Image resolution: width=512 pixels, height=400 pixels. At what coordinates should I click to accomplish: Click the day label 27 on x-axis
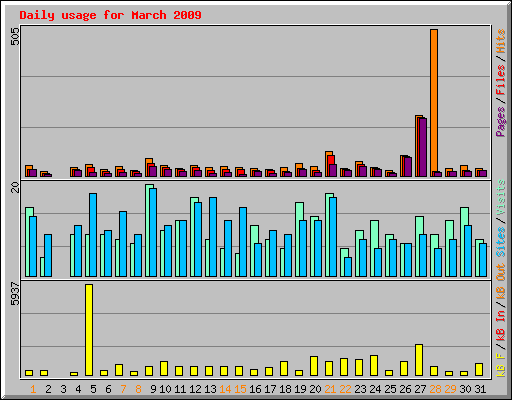coord(420,389)
